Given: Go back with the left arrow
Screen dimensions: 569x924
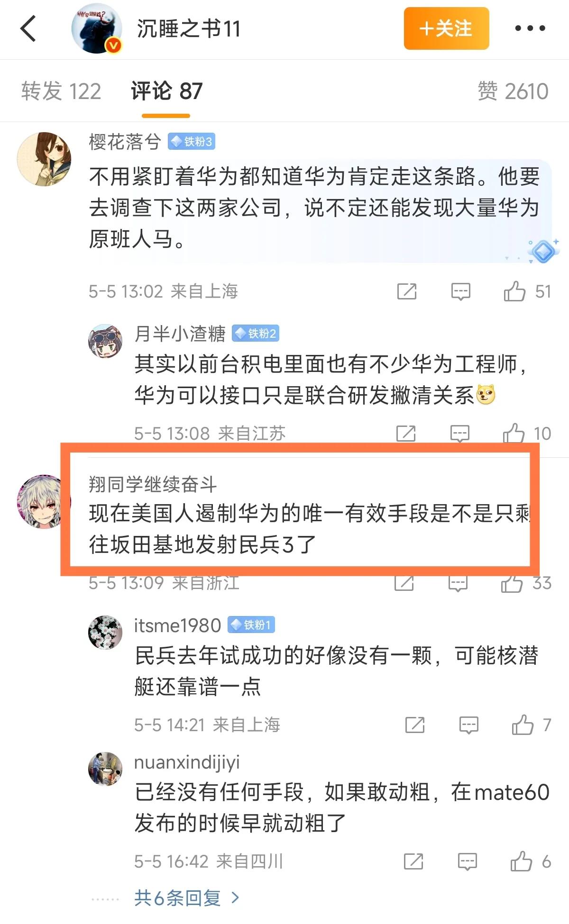Looking at the screenshot, I should coord(28,28).
